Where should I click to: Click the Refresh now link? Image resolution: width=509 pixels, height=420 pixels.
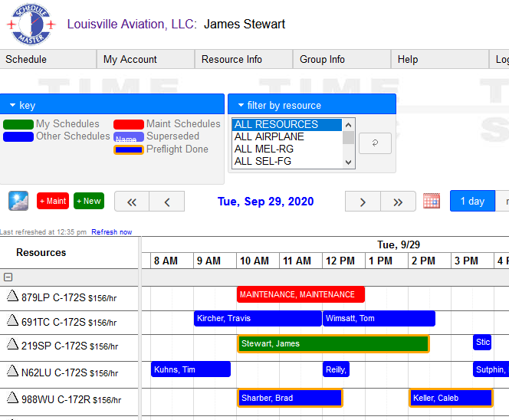tap(112, 232)
